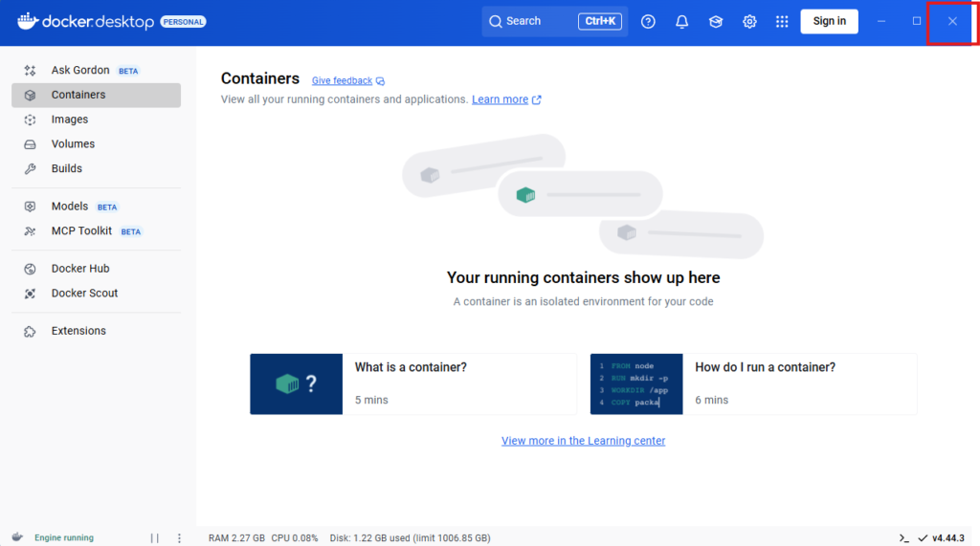Open Settings gear icon
The width and height of the screenshot is (980, 546).
(749, 21)
